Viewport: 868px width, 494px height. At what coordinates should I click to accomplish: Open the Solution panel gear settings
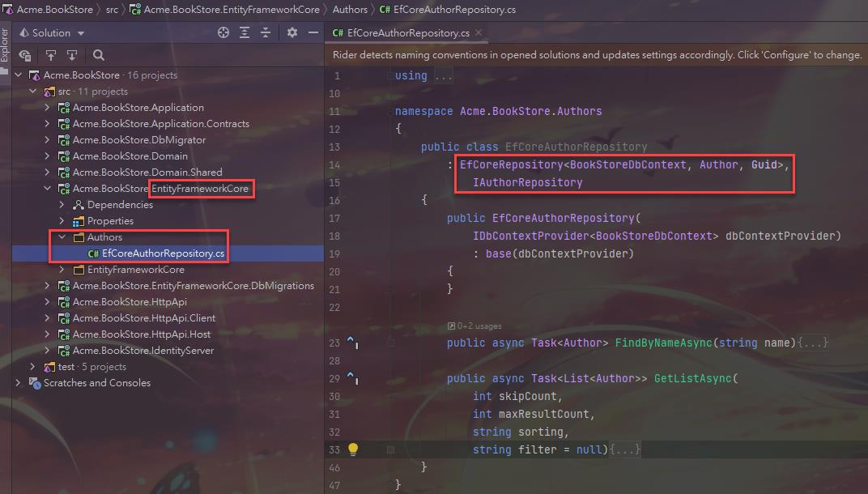point(292,33)
